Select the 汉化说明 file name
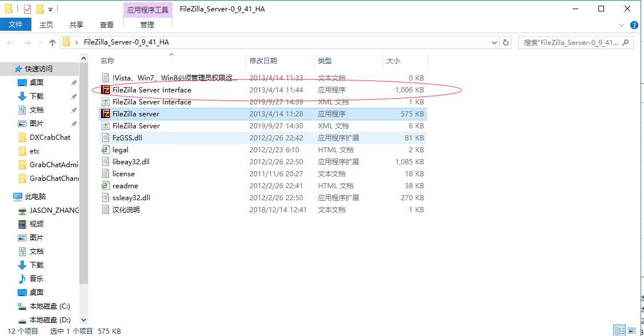 [126, 209]
